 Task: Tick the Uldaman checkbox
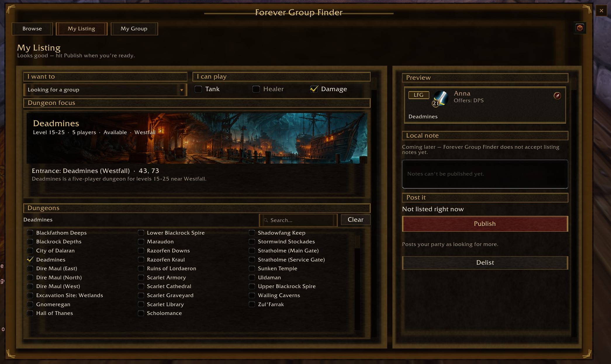point(252,278)
